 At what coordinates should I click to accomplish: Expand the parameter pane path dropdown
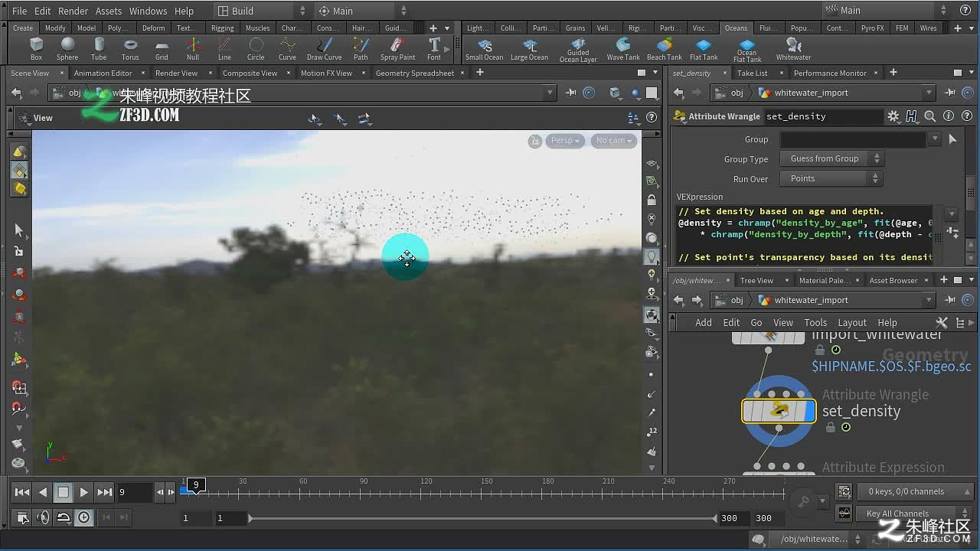(929, 93)
